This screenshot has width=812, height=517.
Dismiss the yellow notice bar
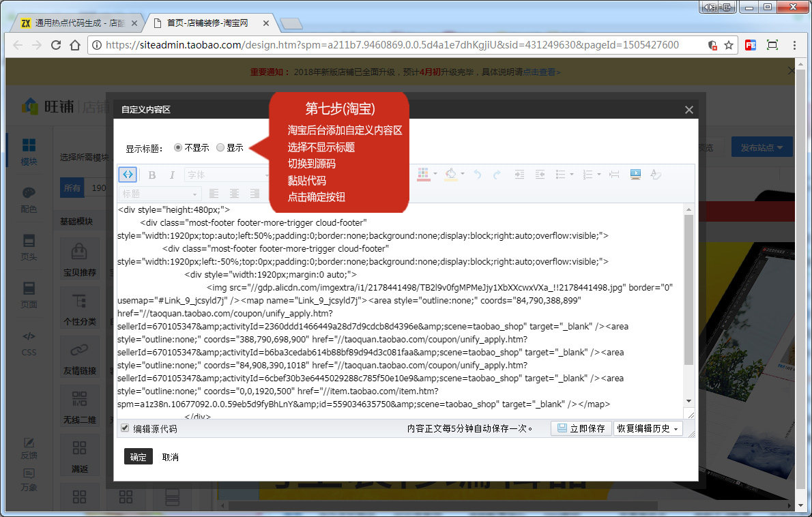(x=791, y=70)
